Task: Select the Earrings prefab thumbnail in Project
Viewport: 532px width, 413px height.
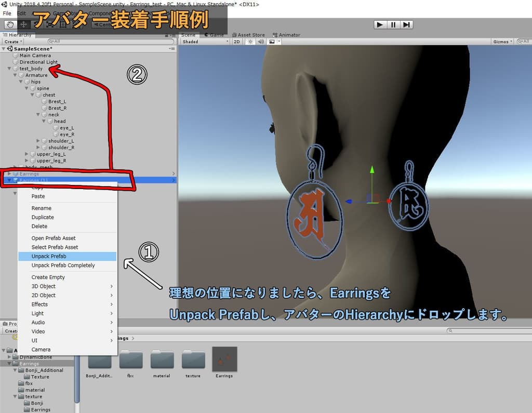Action: [x=224, y=359]
